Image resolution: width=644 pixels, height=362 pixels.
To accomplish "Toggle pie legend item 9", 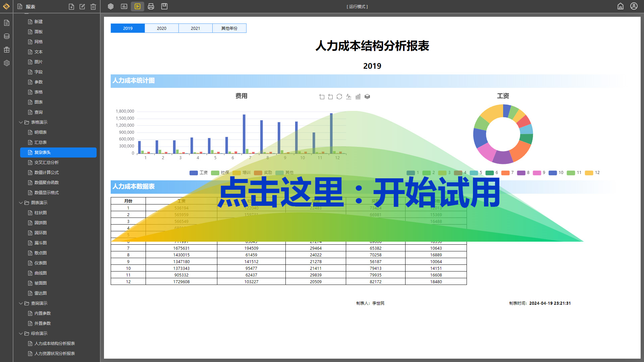I will 539,173.
